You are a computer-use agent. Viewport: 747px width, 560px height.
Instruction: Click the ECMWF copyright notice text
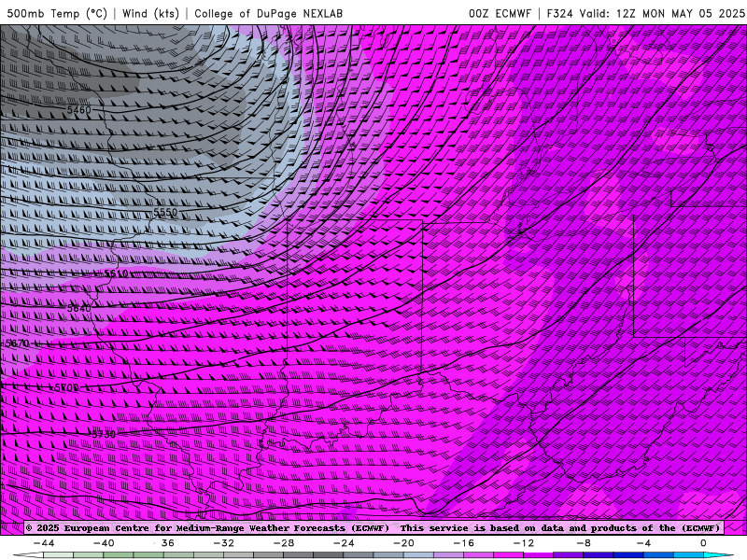pyautogui.click(x=373, y=527)
